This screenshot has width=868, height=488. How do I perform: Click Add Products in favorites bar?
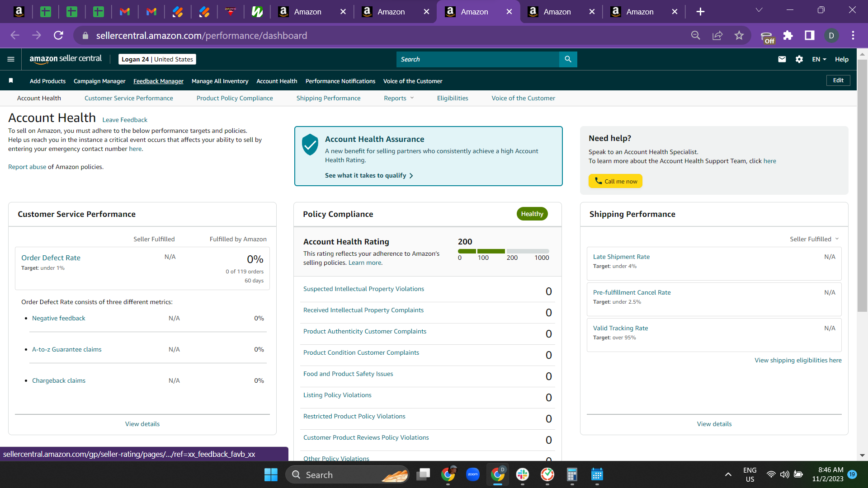coord(47,81)
